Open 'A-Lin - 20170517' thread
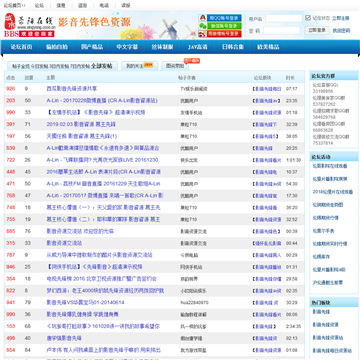360x360 pixels. point(105,196)
